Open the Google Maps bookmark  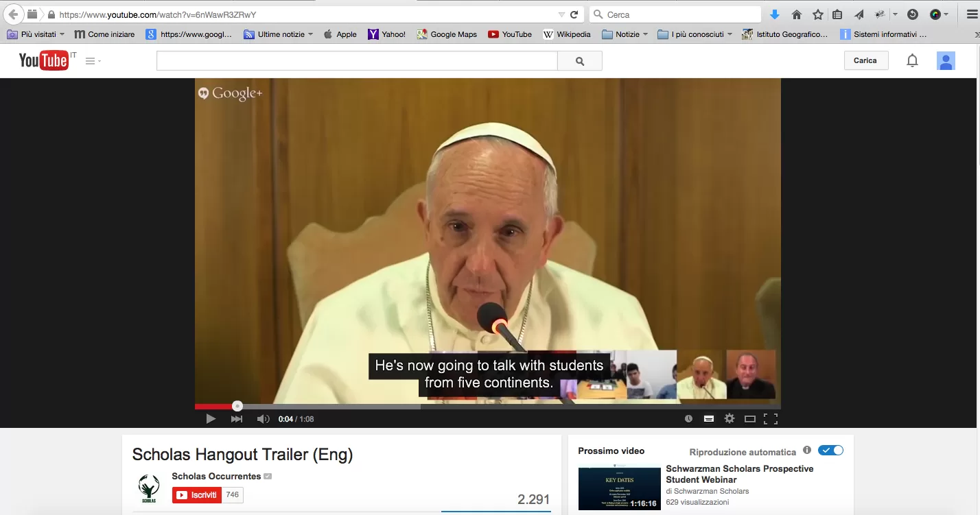447,34
